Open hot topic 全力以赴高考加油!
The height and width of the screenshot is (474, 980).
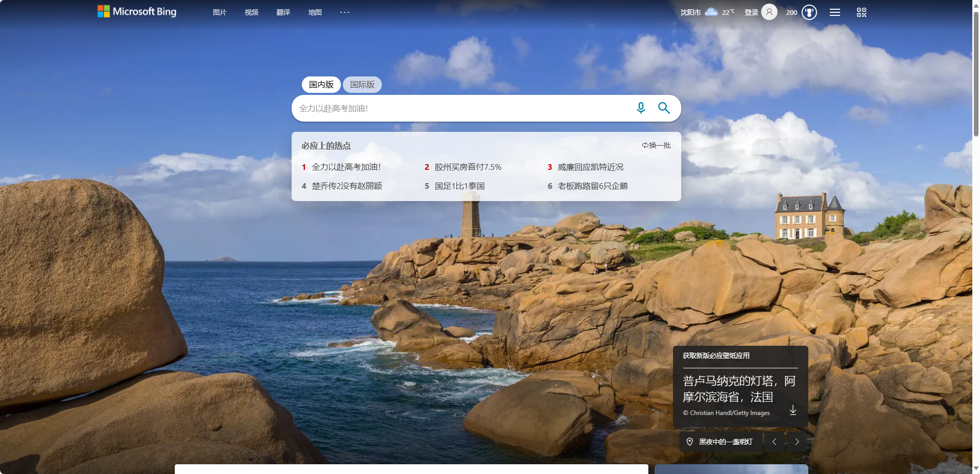point(346,167)
